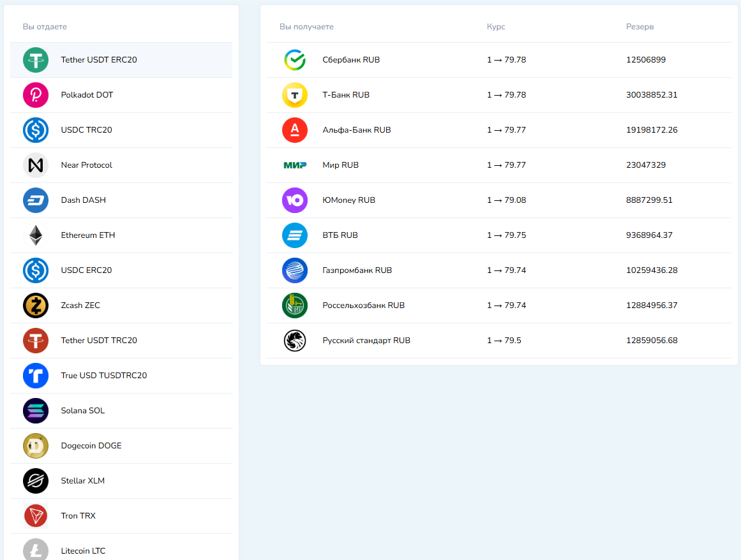Select Tron TRX from the list
The image size is (741, 560).
78,516
